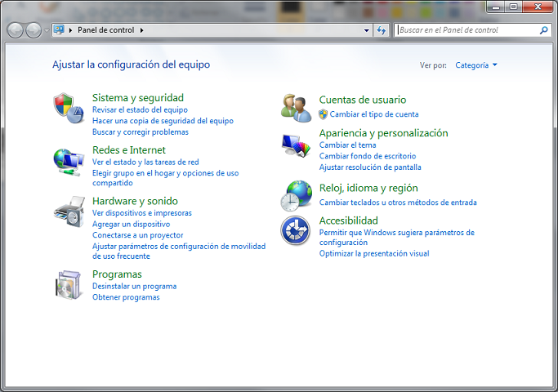Open Ver dispositivos e impresoras
The width and height of the screenshot is (558, 392).
pos(142,213)
